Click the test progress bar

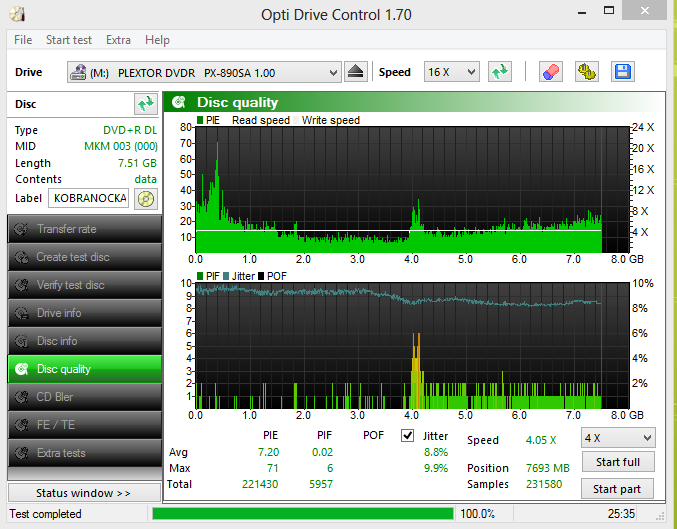303,513
